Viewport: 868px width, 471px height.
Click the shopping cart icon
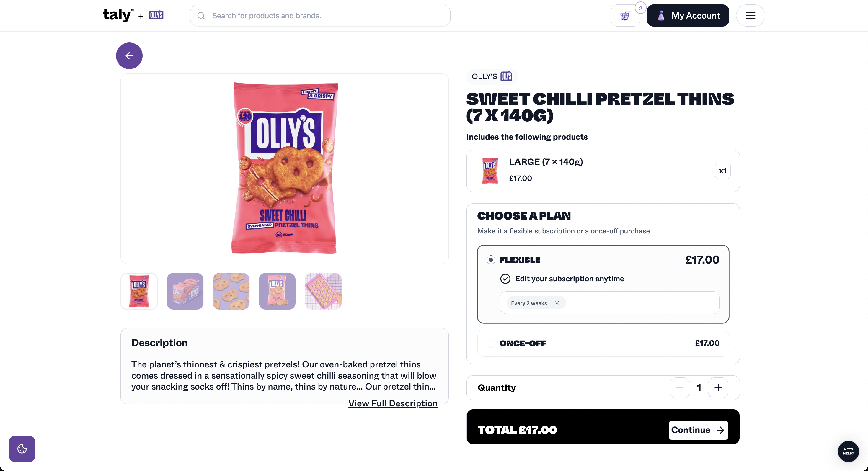[625, 16]
